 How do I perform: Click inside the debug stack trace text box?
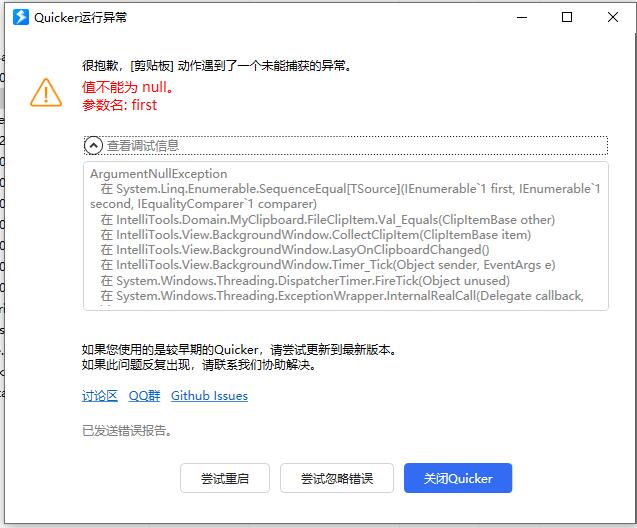[x=346, y=236]
